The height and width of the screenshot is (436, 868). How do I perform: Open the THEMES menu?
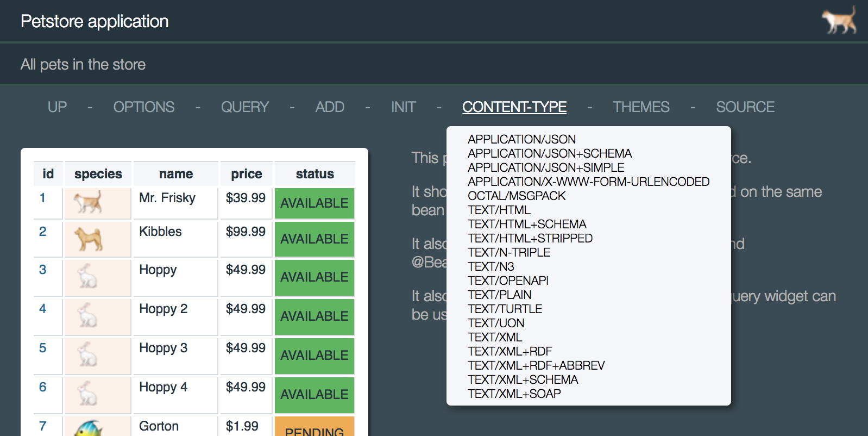(641, 107)
